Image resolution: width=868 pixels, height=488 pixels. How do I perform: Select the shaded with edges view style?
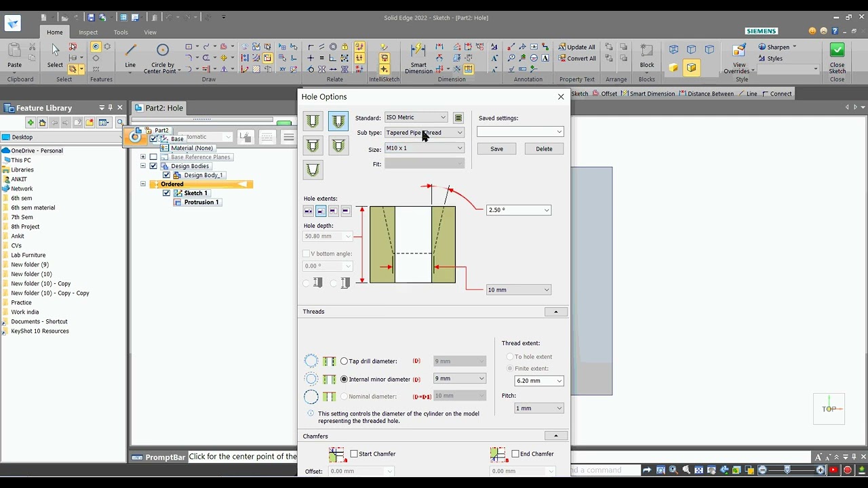click(x=691, y=67)
